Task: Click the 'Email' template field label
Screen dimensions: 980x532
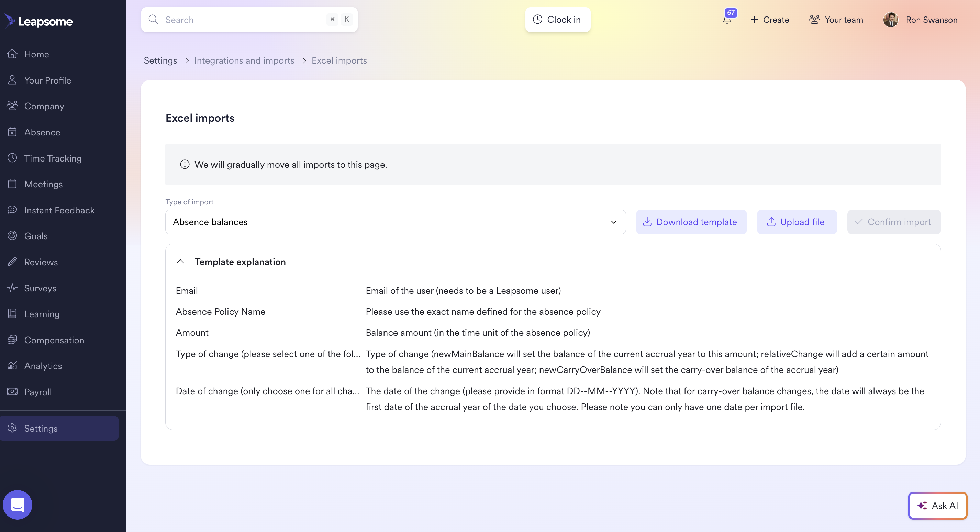Action: pyautogui.click(x=187, y=290)
